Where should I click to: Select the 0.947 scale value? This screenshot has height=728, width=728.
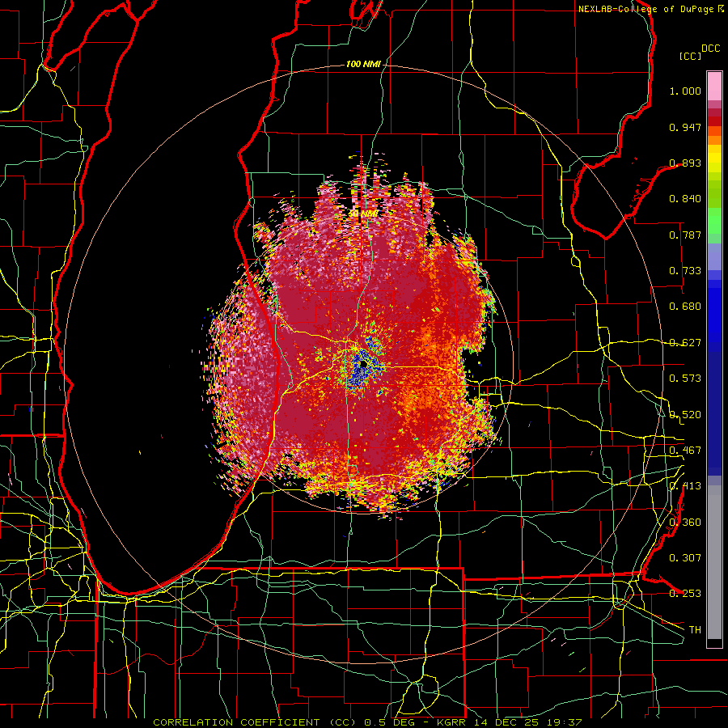click(685, 127)
